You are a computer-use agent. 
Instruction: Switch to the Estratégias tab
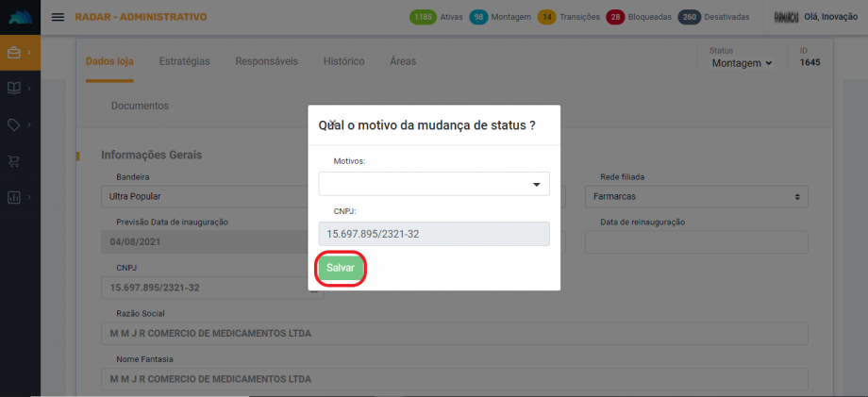coord(184,61)
